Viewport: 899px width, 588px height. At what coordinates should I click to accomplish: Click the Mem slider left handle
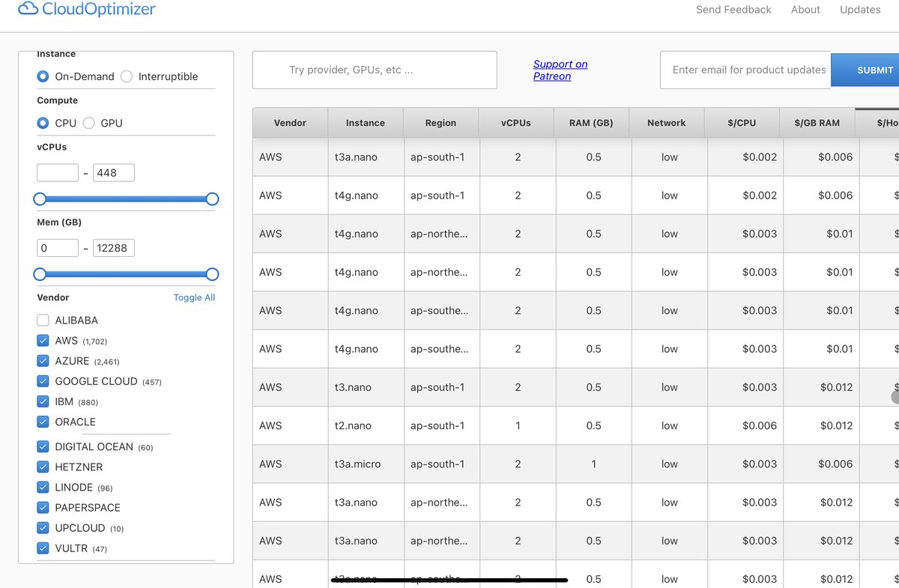40,274
